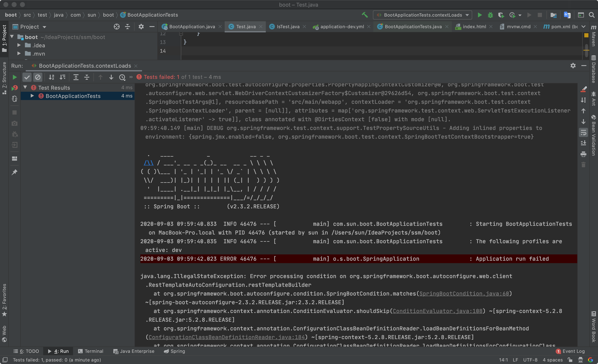The width and height of the screenshot is (598, 364).
Task: Switch to IsTest.java tab
Action: pos(288,27)
